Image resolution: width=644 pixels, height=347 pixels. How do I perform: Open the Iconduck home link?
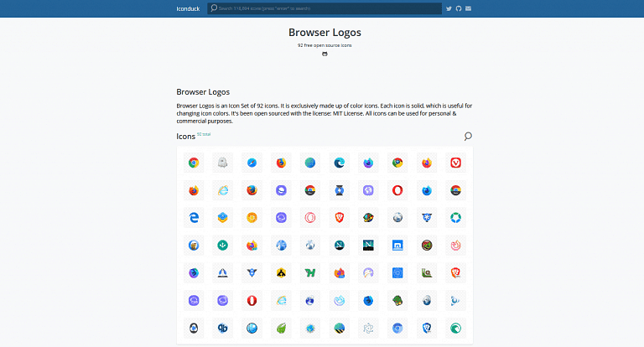(x=188, y=8)
